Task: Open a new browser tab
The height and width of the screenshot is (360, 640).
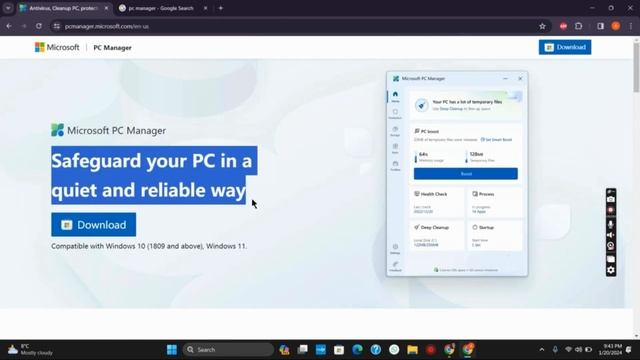Action: [221, 8]
